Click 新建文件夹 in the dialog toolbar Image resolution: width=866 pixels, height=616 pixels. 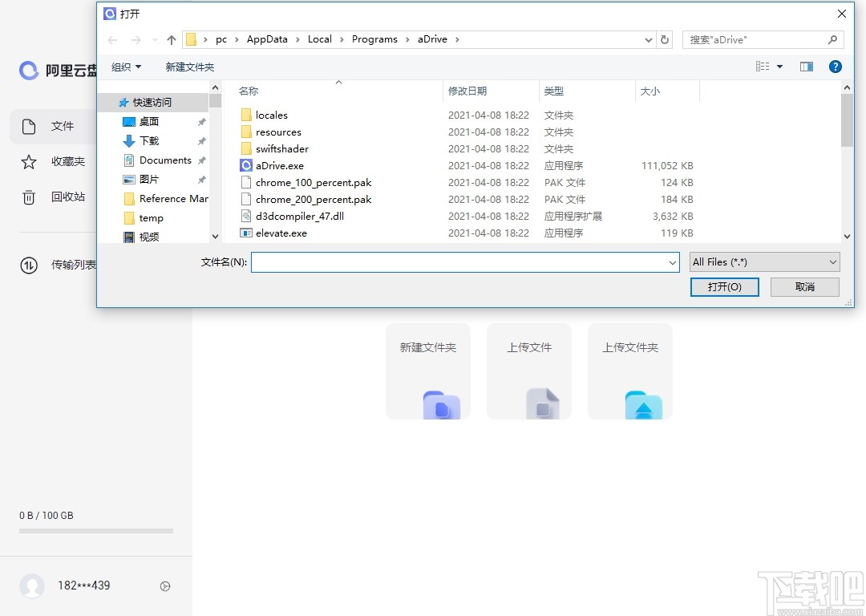189,67
